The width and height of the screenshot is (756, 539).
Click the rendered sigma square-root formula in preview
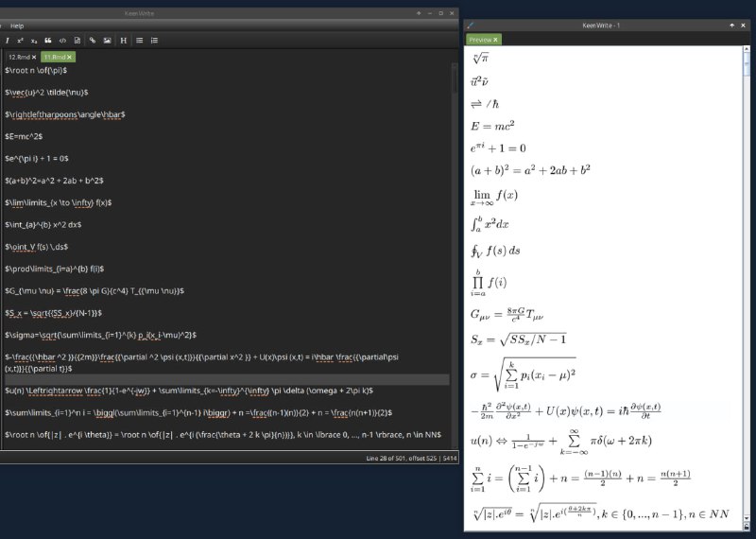[x=524, y=374]
